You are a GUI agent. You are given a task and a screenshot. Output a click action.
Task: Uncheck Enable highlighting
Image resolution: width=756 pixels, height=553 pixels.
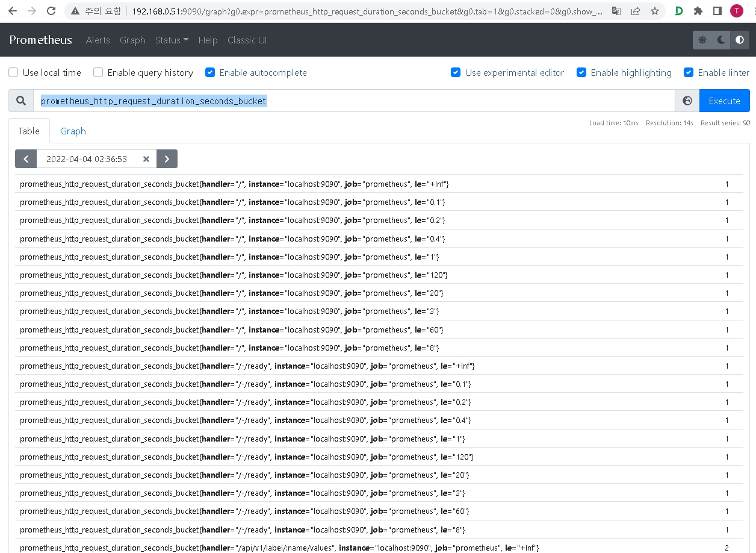[x=581, y=72]
